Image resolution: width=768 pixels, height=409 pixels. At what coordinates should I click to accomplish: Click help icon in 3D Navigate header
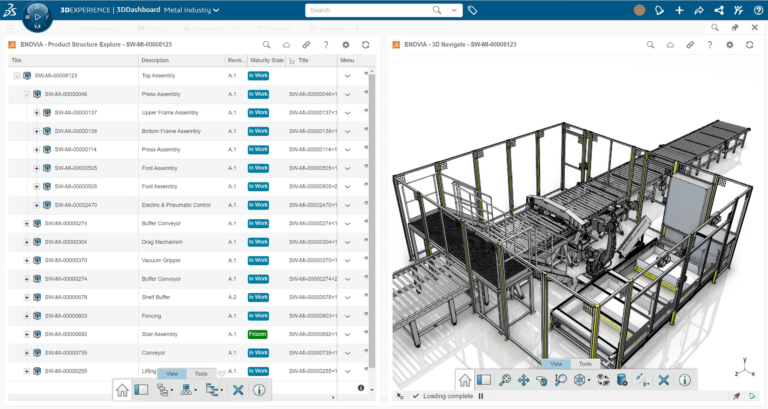click(x=710, y=45)
